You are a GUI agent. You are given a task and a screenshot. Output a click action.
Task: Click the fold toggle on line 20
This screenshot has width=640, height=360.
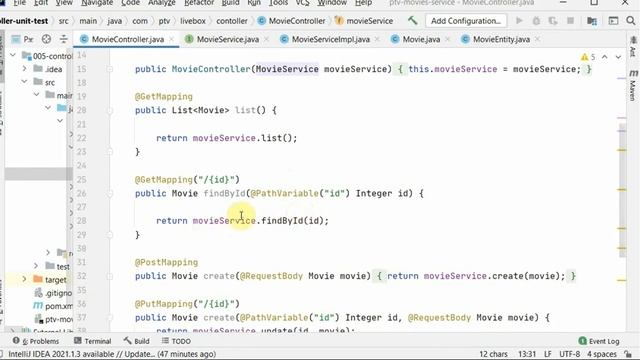tap(109, 110)
